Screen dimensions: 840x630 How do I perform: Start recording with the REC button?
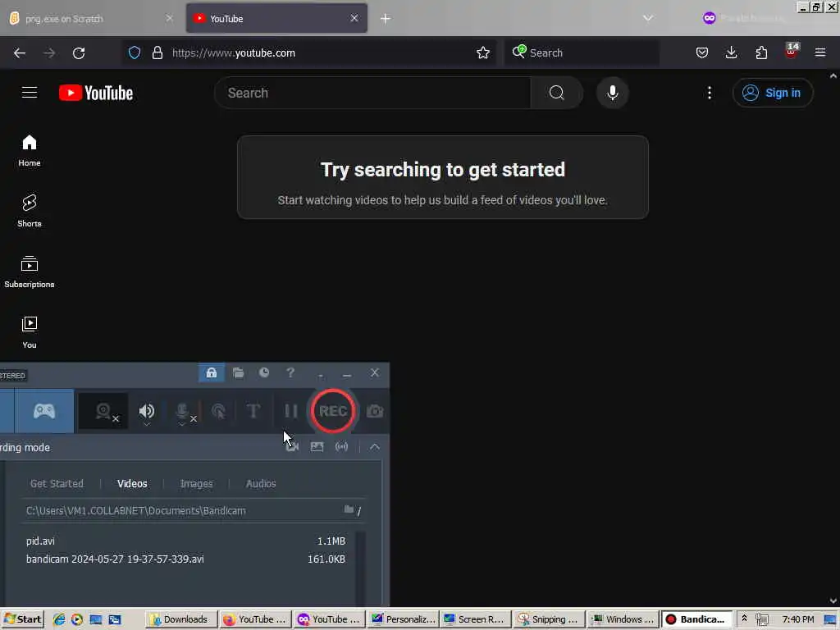(x=333, y=411)
